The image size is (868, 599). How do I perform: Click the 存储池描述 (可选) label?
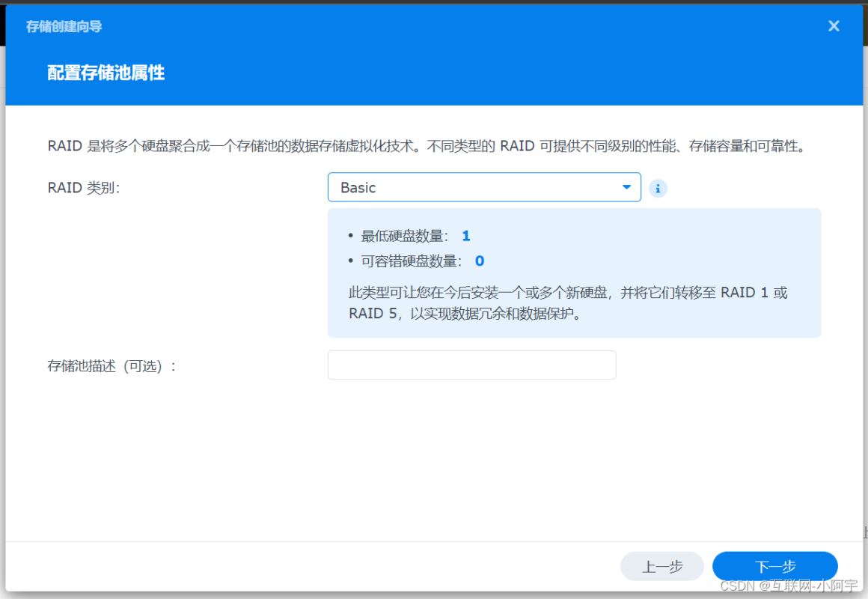(111, 365)
